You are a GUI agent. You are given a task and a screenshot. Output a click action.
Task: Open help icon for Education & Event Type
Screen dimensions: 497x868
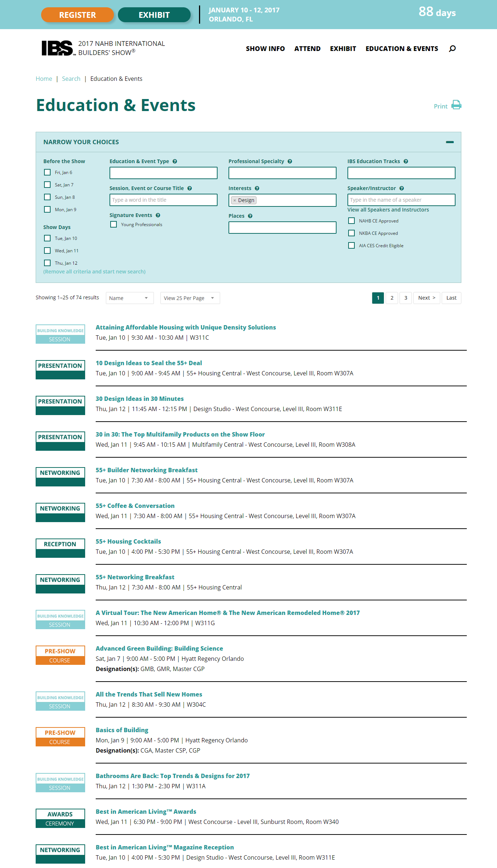(x=175, y=161)
